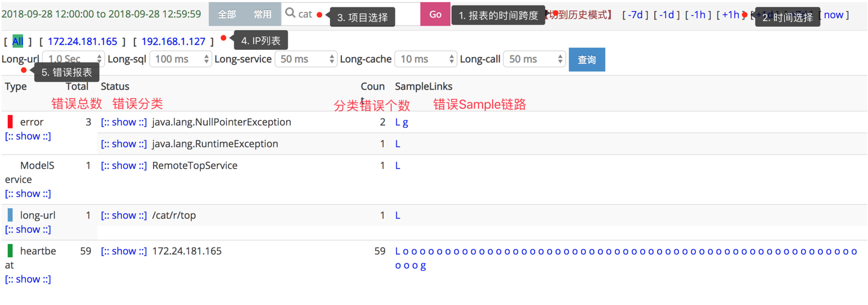Switch to the 常用 tab

tap(263, 14)
